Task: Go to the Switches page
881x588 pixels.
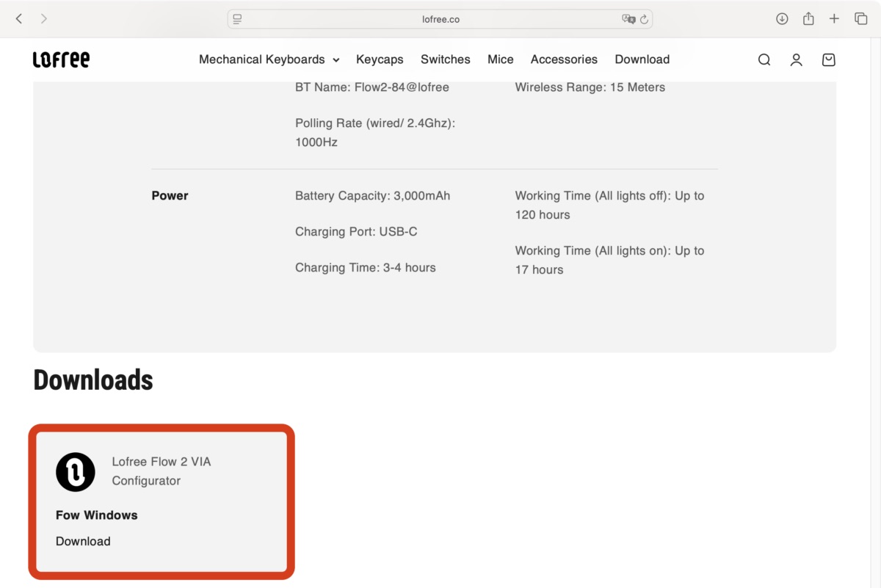Action: pos(445,59)
